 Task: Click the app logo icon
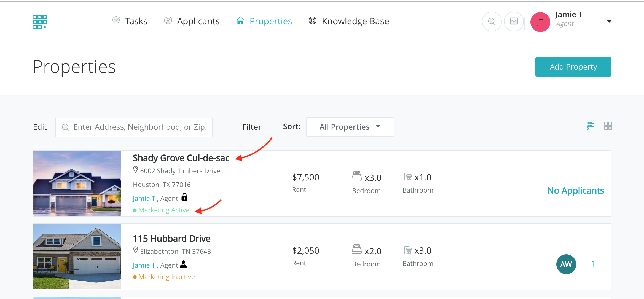(x=40, y=22)
